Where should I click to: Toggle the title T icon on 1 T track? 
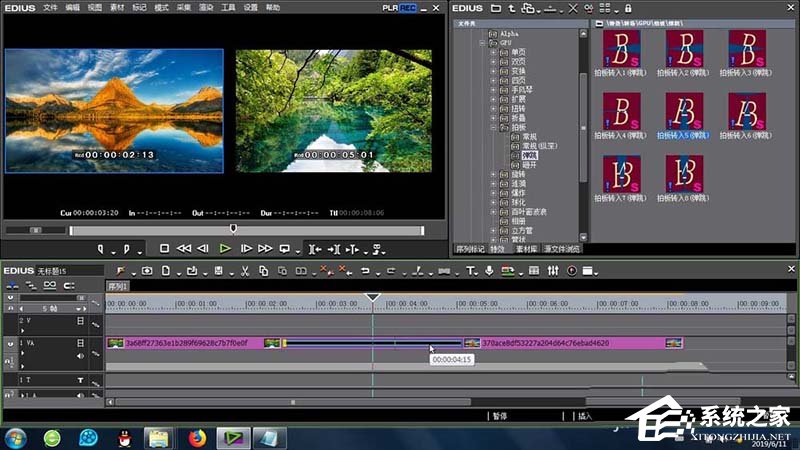(x=80, y=381)
